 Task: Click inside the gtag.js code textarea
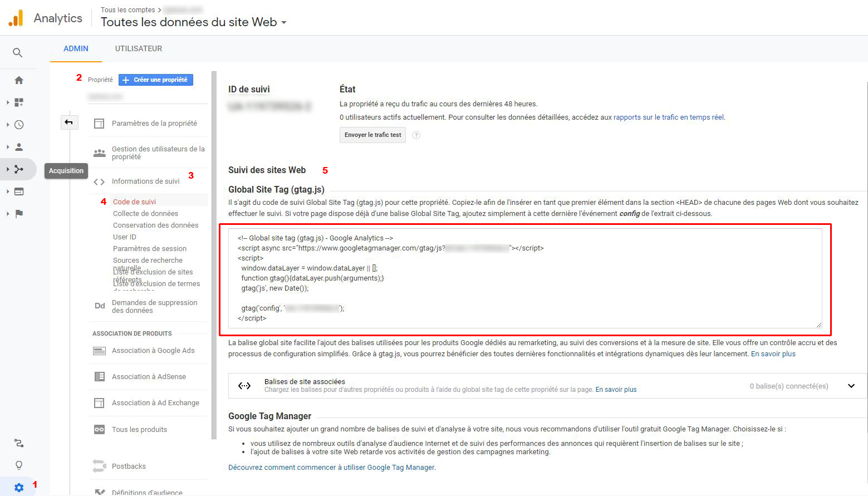(525, 278)
